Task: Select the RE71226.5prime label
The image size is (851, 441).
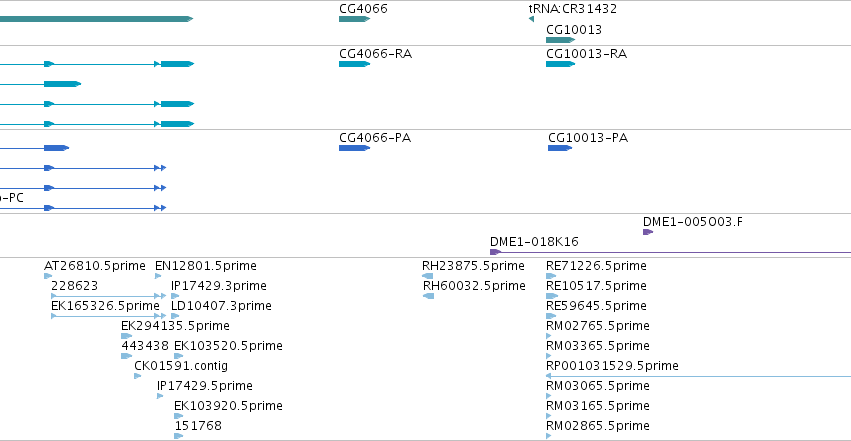Action: coord(596,266)
